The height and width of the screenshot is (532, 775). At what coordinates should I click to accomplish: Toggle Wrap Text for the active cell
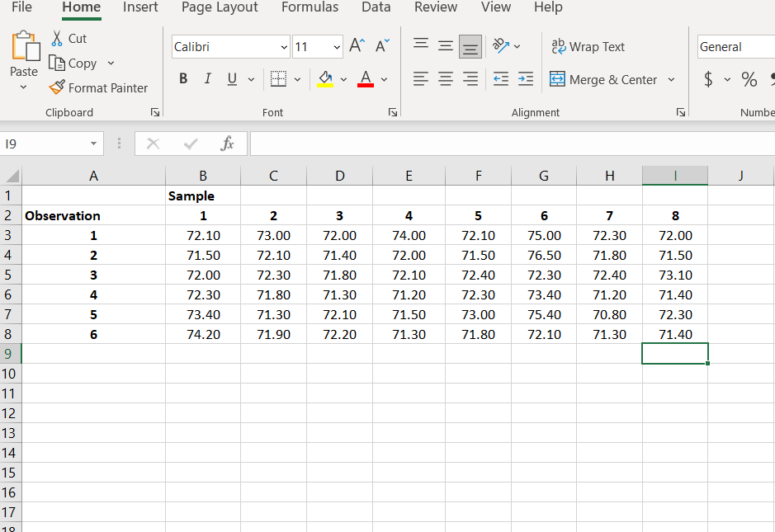tap(588, 46)
